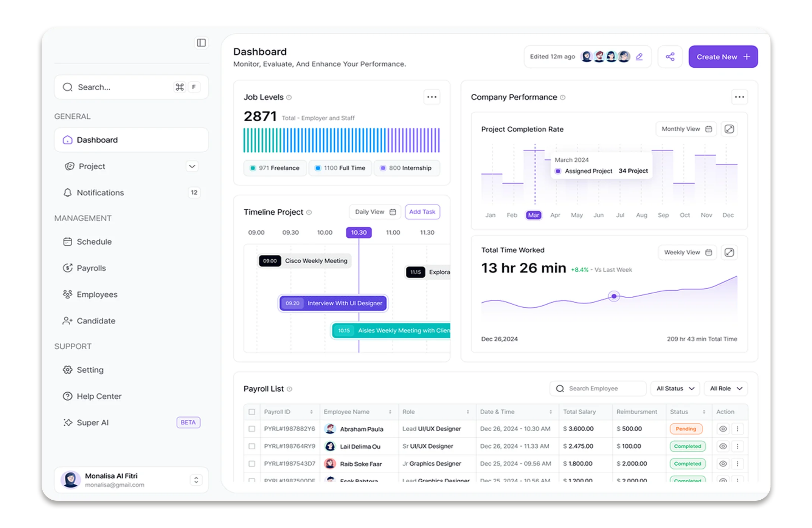Open Job Levels three-dot menu

point(432,97)
